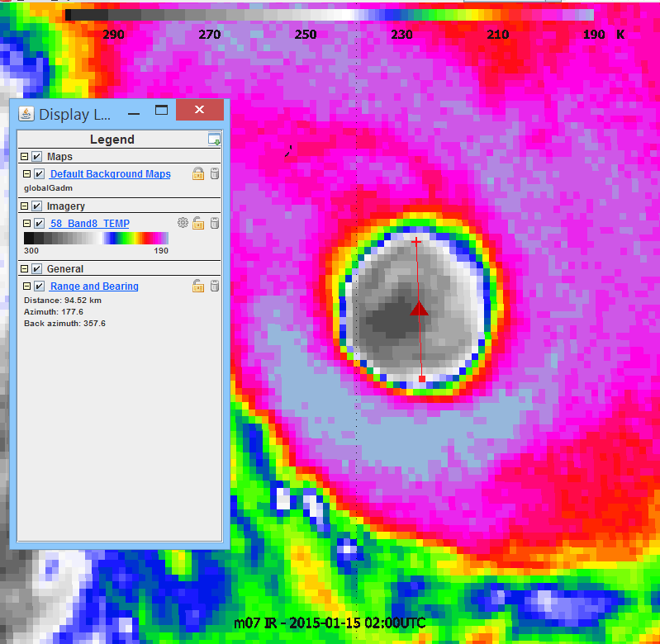Collapse the Default Background Maps entry
660x644 pixels.
click(27, 173)
